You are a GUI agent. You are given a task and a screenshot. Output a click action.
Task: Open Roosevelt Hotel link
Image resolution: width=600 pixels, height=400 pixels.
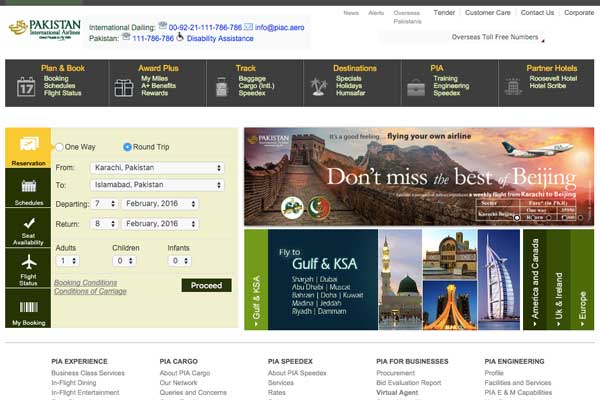[553, 78]
